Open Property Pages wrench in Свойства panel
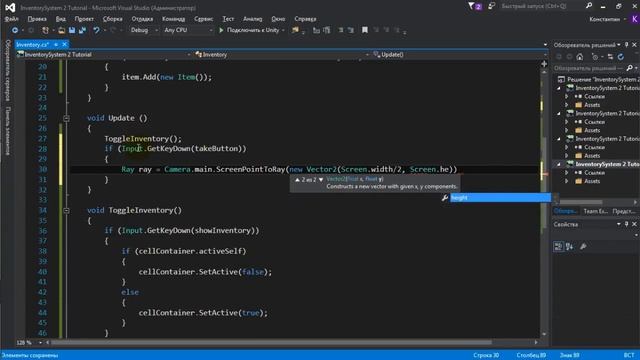The image size is (640, 360). (583, 246)
